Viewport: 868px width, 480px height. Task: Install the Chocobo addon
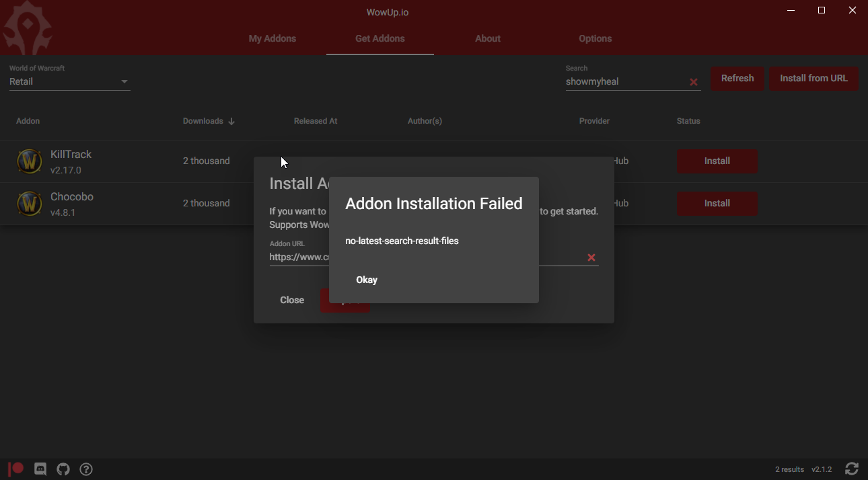[x=717, y=203]
